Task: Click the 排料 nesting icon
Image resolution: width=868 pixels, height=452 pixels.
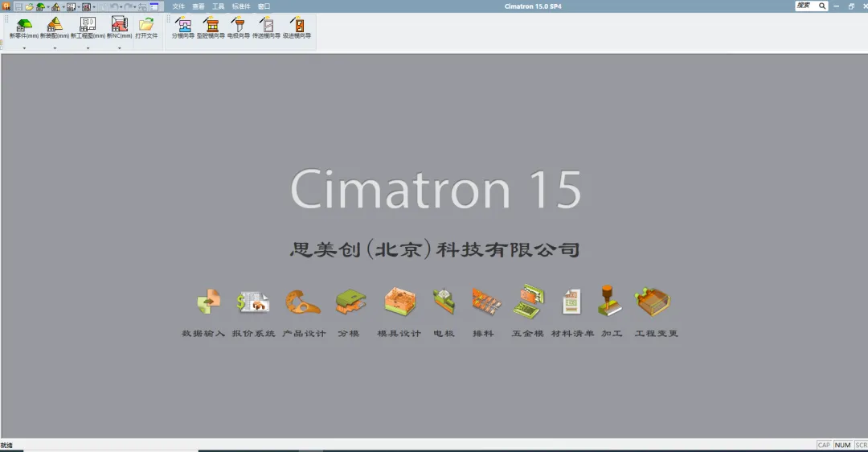Action: click(x=486, y=302)
